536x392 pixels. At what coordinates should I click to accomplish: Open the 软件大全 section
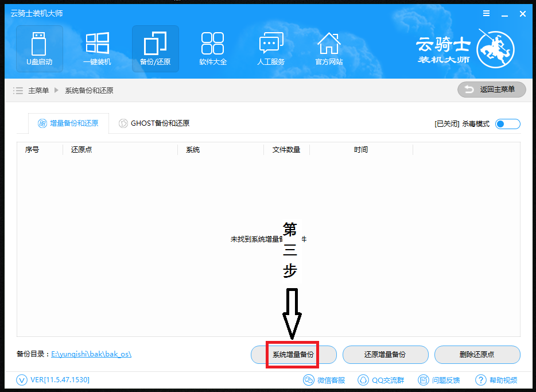pyautogui.click(x=213, y=49)
